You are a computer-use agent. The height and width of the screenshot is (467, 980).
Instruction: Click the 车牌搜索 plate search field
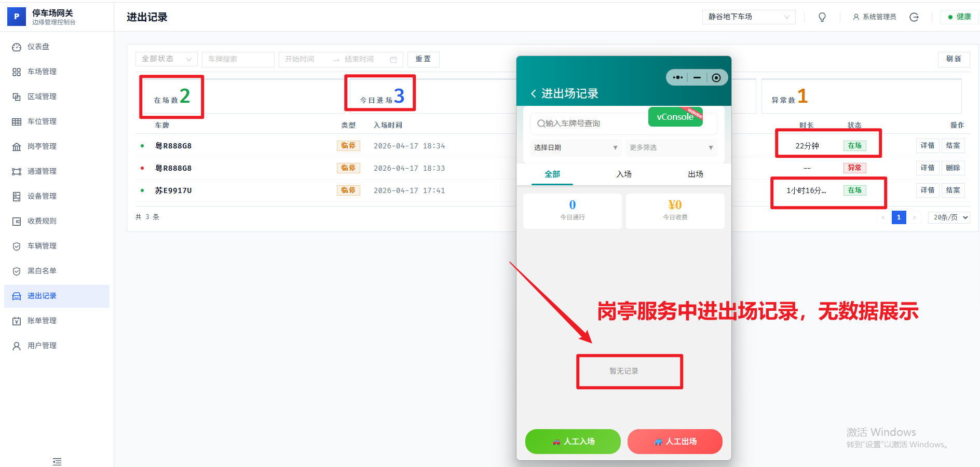238,59
